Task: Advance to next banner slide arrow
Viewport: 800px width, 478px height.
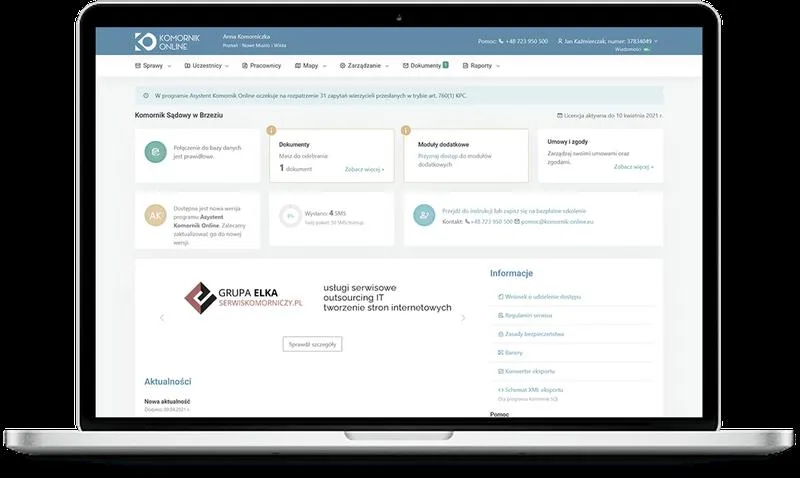Action: coord(463,318)
